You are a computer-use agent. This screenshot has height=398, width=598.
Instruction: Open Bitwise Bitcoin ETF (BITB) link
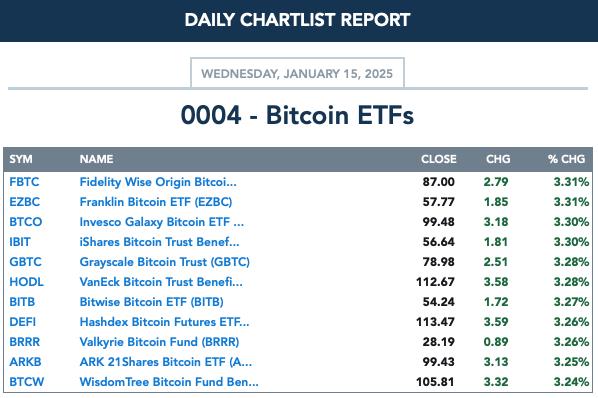[x=151, y=302]
